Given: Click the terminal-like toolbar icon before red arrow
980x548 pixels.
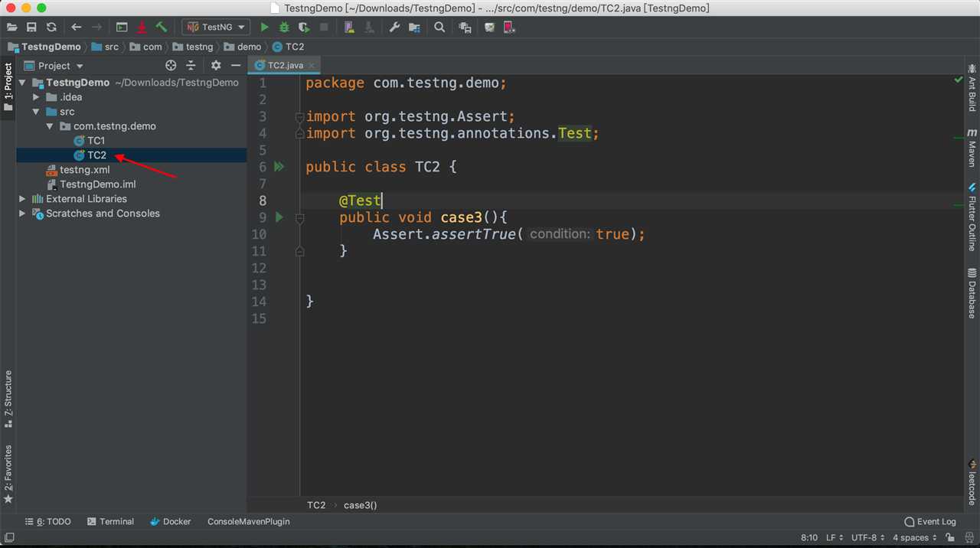Looking at the screenshot, I should coord(122,27).
